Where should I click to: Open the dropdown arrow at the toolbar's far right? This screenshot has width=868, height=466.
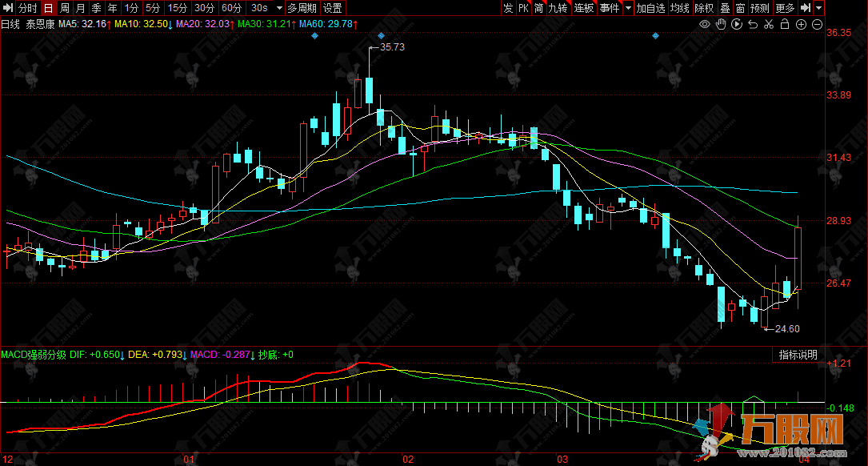[820, 8]
